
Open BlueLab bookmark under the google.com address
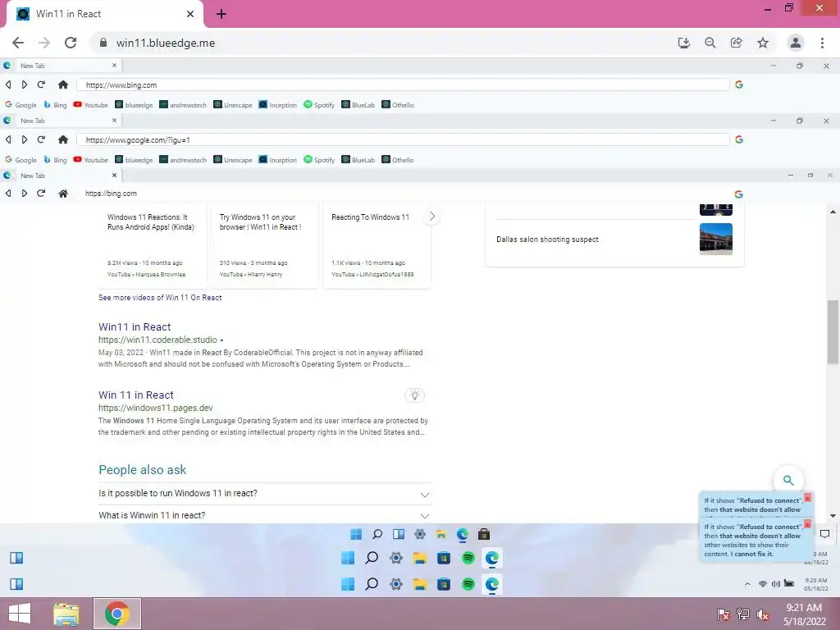click(358, 160)
